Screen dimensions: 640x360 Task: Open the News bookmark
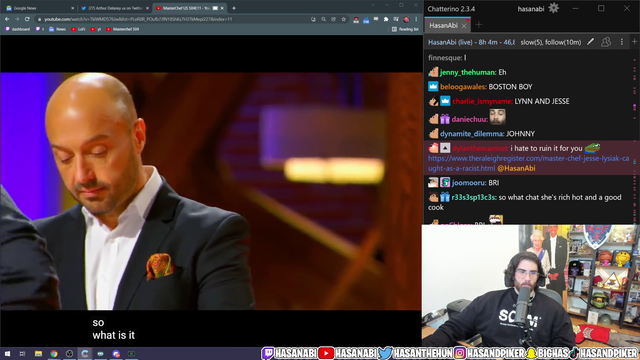point(58,29)
